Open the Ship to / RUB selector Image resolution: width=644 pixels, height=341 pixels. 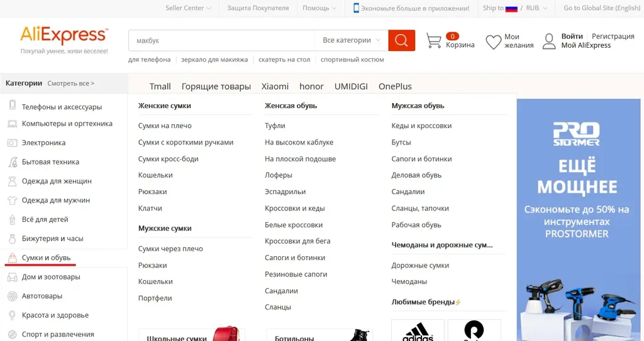(x=515, y=8)
